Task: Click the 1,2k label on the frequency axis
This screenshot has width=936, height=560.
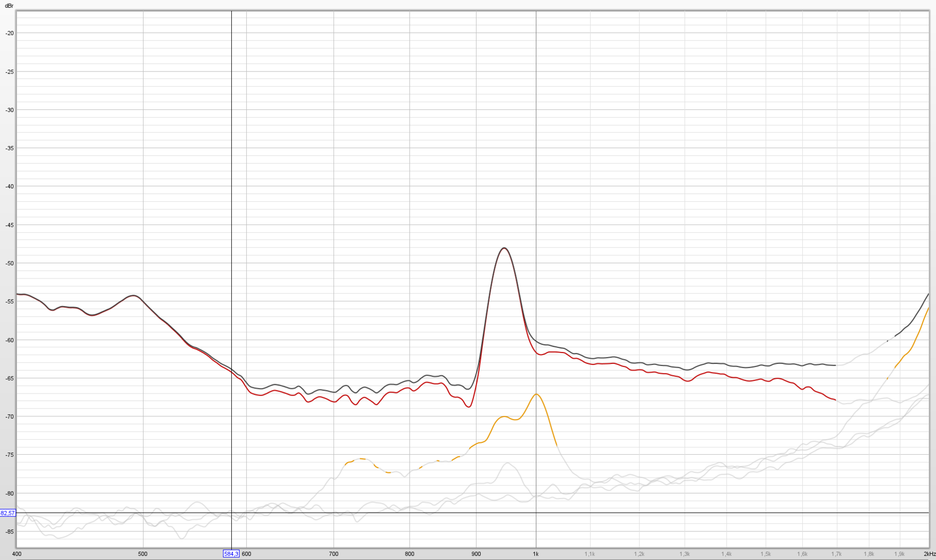Action: [639, 554]
